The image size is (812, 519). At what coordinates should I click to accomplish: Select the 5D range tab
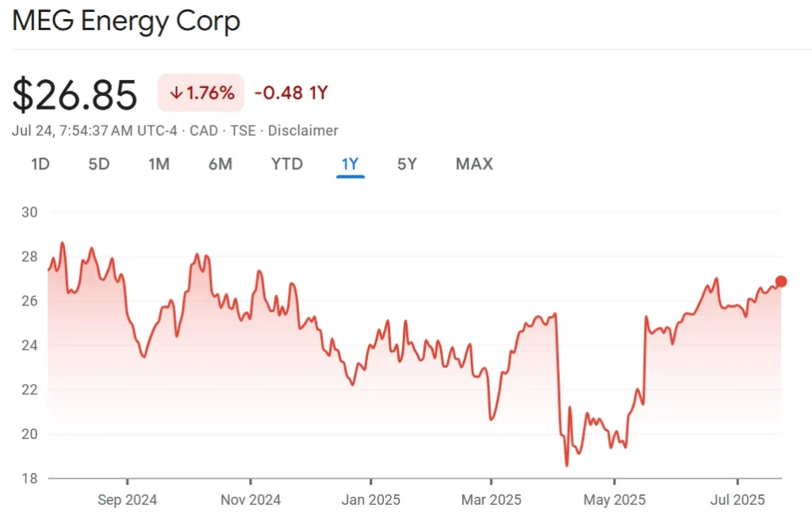pyautogui.click(x=98, y=164)
